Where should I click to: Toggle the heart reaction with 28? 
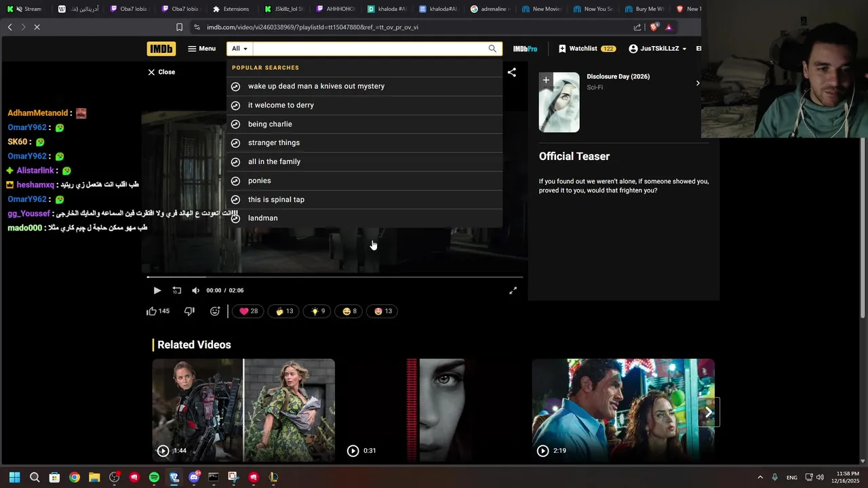[x=248, y=311]
